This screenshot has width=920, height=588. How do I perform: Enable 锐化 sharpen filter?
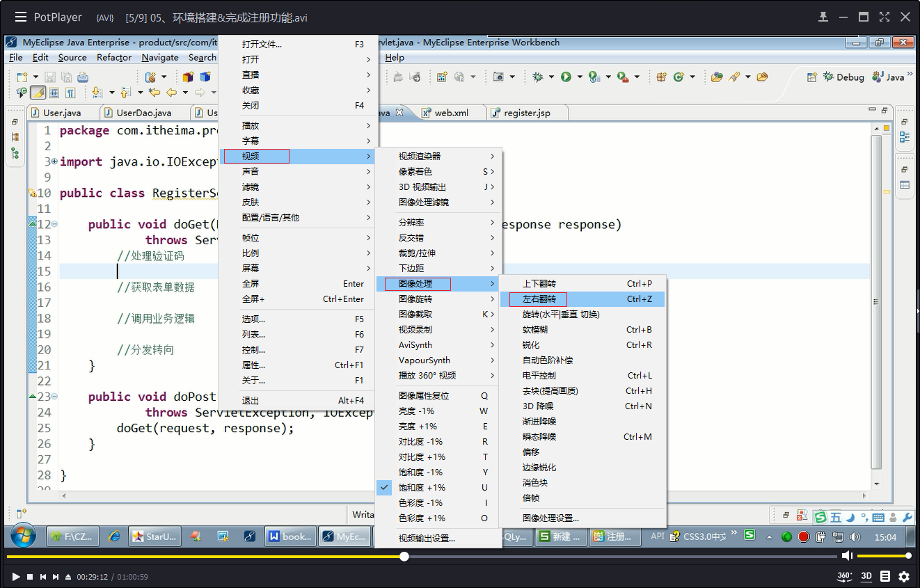[582, 345]
